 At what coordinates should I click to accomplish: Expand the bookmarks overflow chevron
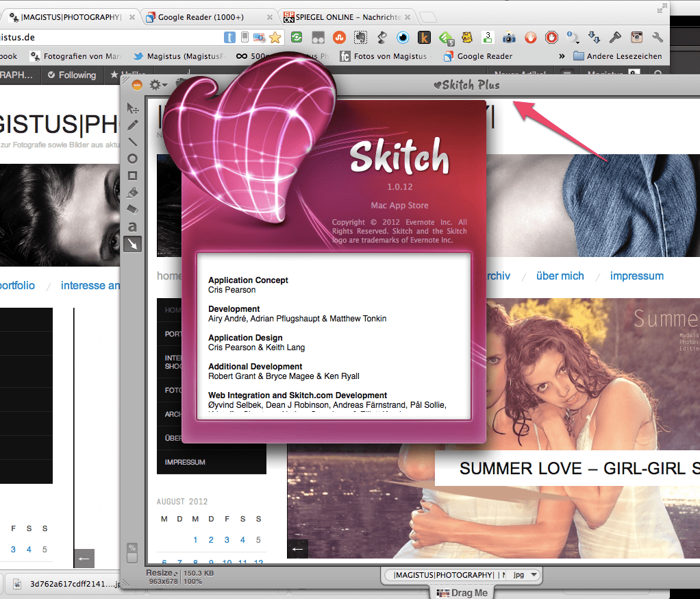tap(562, 56)
